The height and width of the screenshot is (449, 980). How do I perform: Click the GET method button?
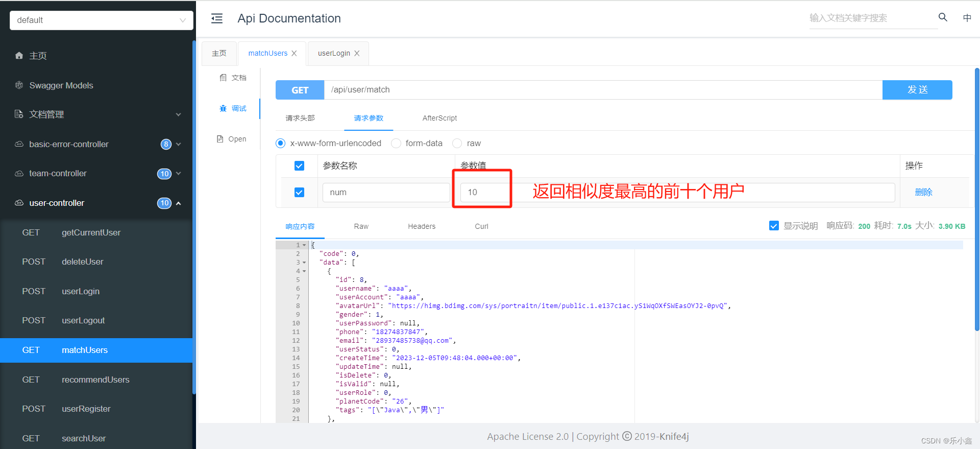300,90
